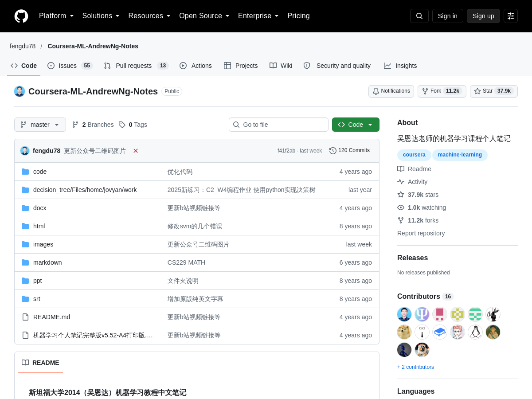Switch to the Issues tab
The width and height of the screenshot is (532, 399).
[70, 66]
